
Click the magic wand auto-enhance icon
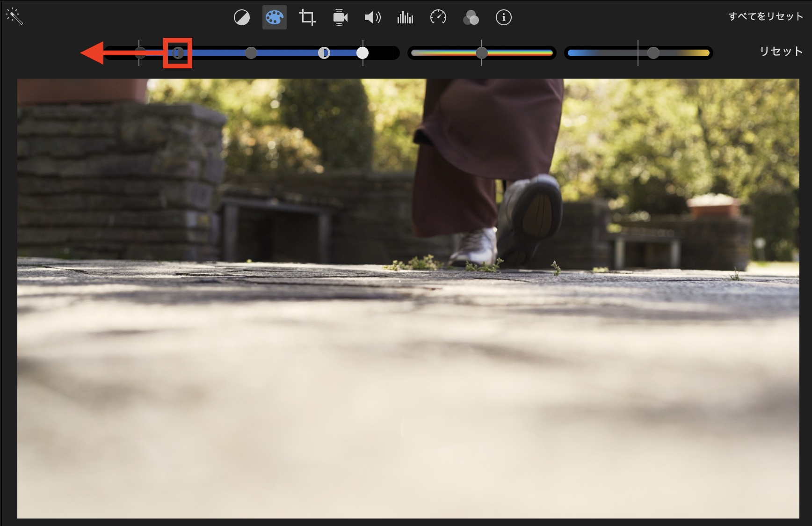click(14, 17)
